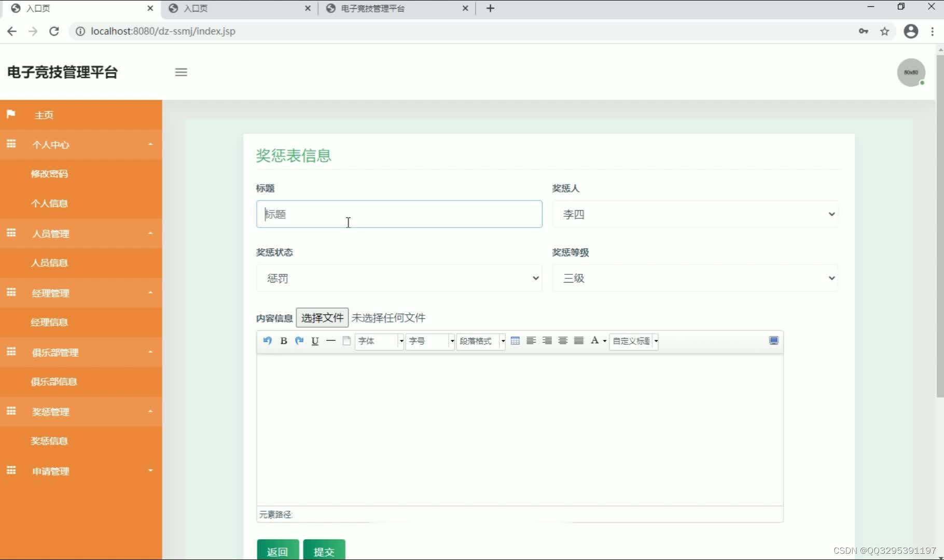Click the blank page icon in editor toolbar
This screenshot has width=944, height=560.
[346, 341]
